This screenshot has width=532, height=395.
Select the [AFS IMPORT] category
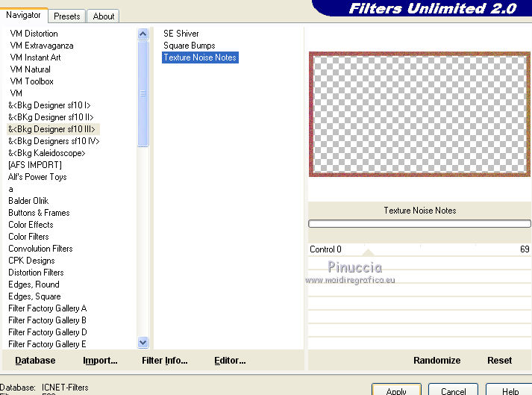click(35, 165)
